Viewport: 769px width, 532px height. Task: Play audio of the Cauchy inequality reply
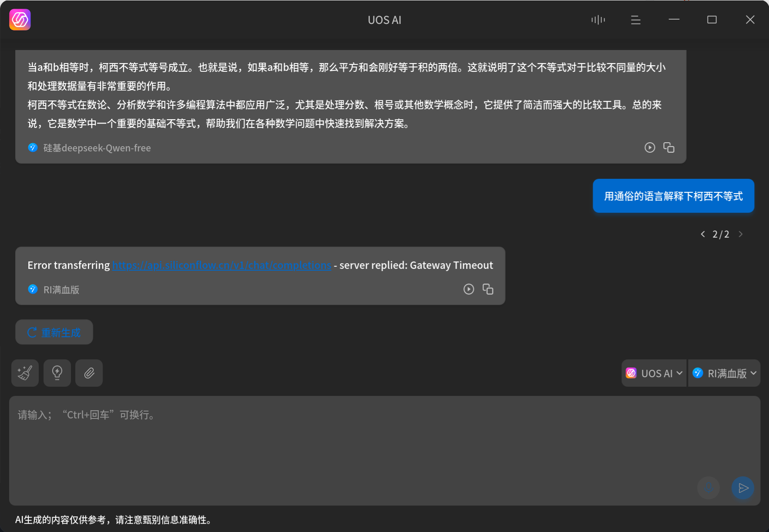pyautogui.click(x=650, y=147)
